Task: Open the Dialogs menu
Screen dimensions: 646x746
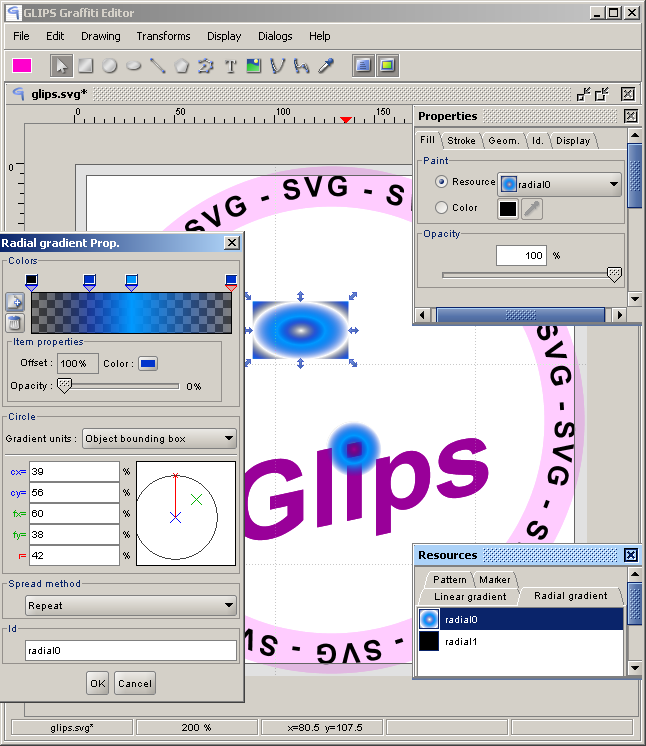Action: click(x=275, y=36)
